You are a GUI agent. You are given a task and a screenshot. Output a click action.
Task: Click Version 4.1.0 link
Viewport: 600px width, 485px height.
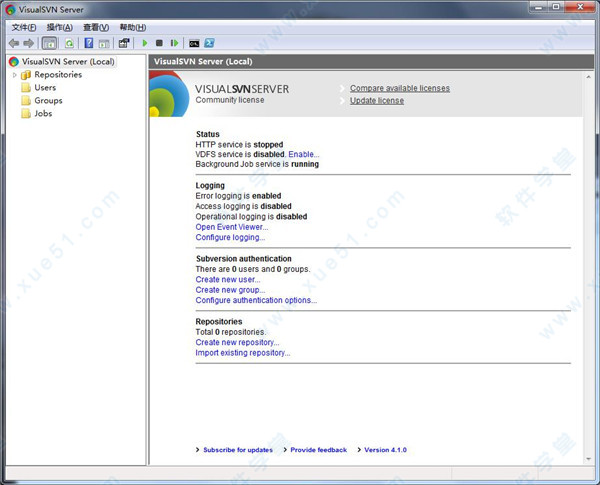coord(385,450)
